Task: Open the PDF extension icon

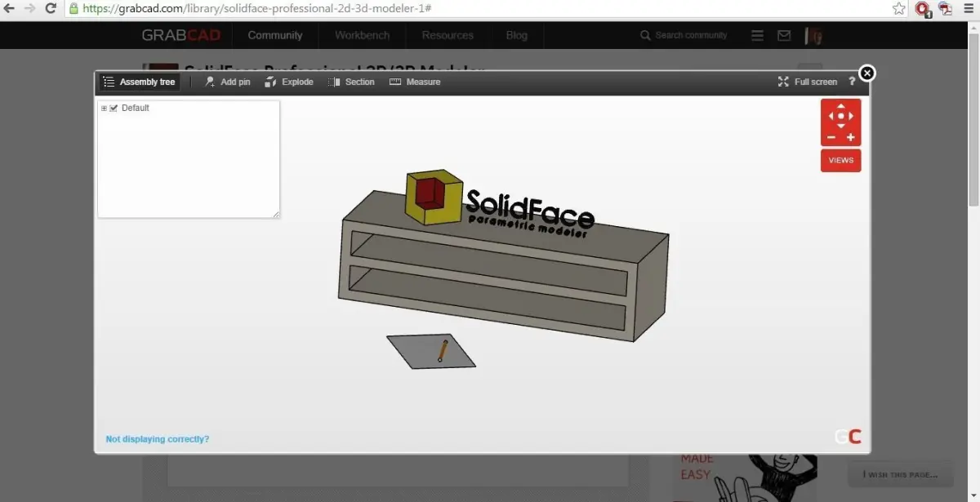Action: point(946,9)
